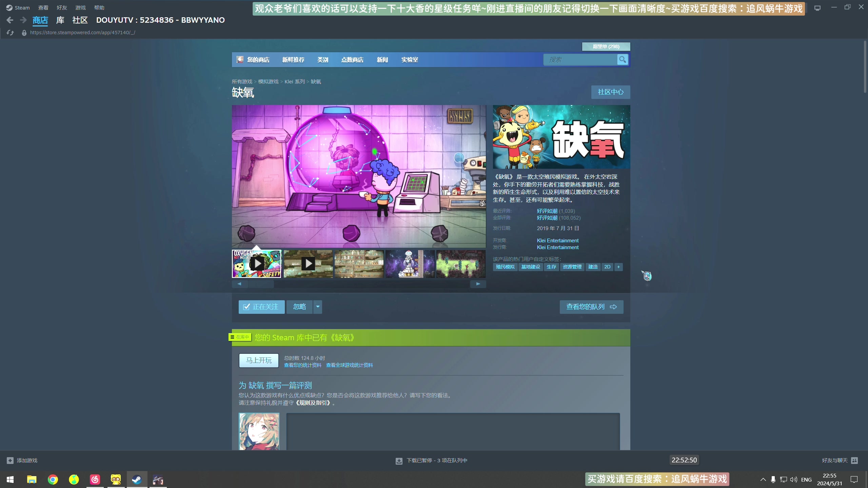Click the 忽略 button
The image size is (868, 488).
tap(299, 307)
